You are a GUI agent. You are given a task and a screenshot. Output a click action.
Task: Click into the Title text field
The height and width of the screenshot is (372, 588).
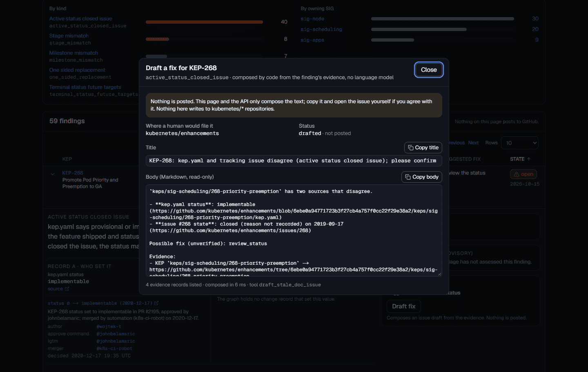tap(294, 161)
